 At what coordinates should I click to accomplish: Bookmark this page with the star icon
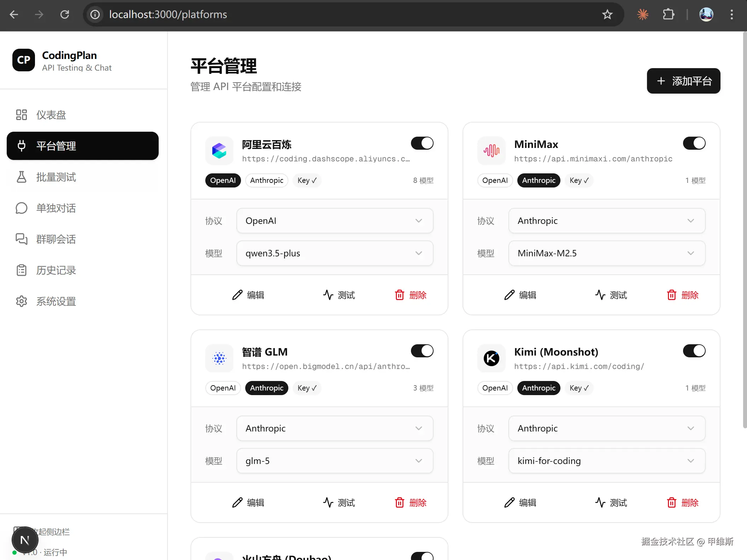pyautogui.click(x=607, y=14)
